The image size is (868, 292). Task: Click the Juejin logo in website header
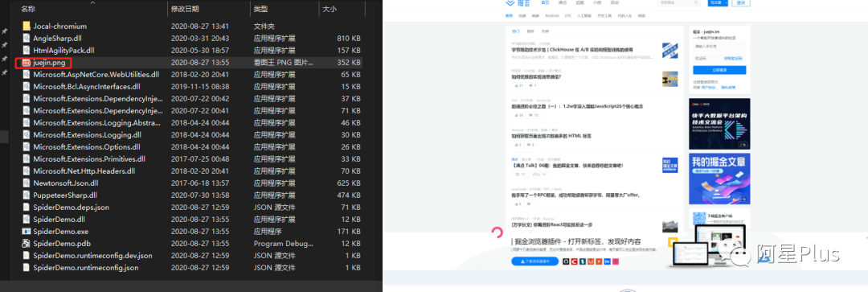pyautogui.click(x=517, y=3)
